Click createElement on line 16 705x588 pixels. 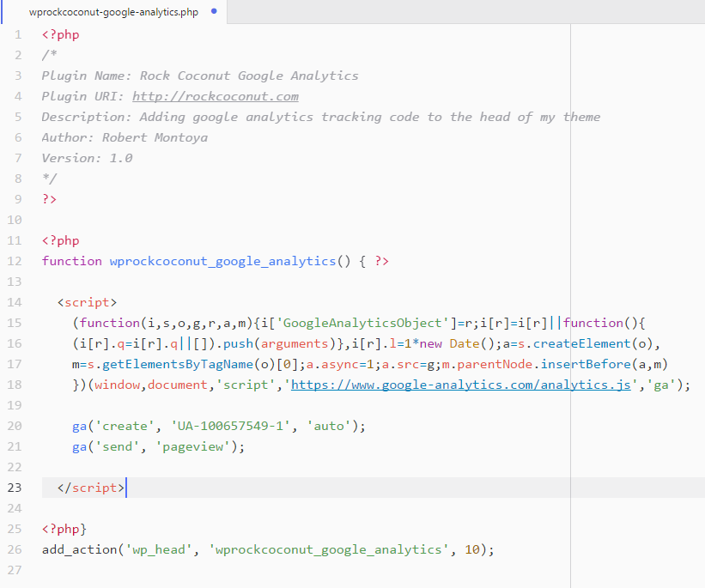coord(582,344)
